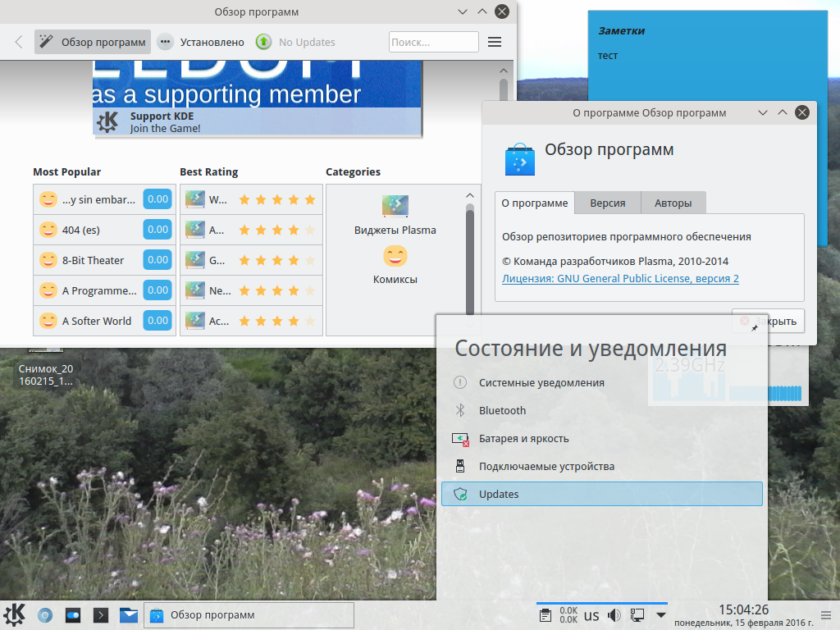This screenshot has width=840, height=630.
Task: Click the Support KDE banner
Action: (x=257, y=122)
